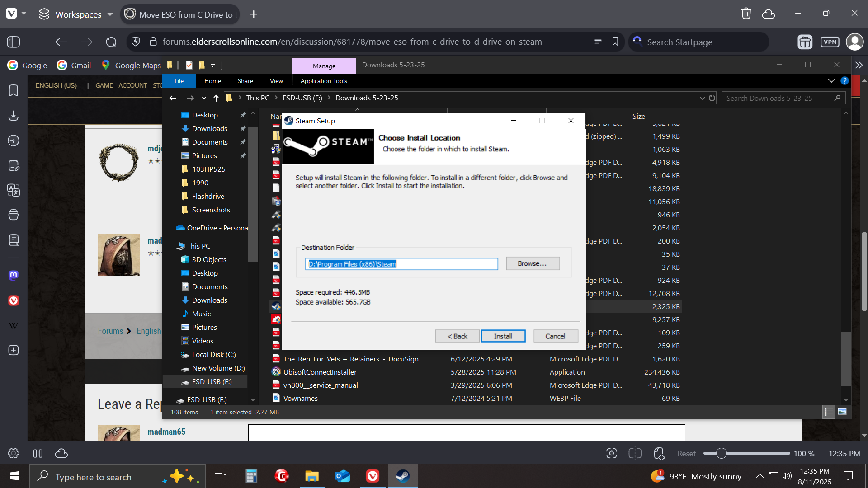Open the Share ribbon tab
The height and width of the screenshot is (488, 868).
(245, 81)
